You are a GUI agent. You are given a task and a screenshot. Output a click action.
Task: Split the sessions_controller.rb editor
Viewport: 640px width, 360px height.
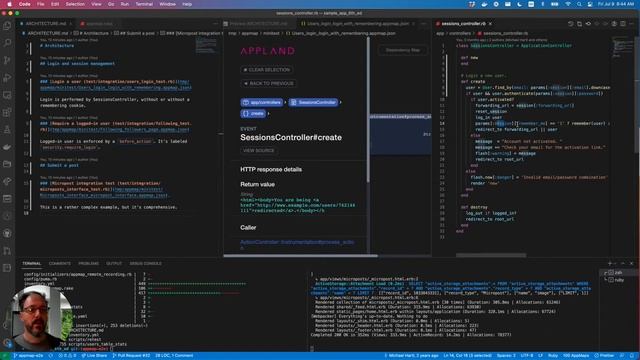(623, 24)
